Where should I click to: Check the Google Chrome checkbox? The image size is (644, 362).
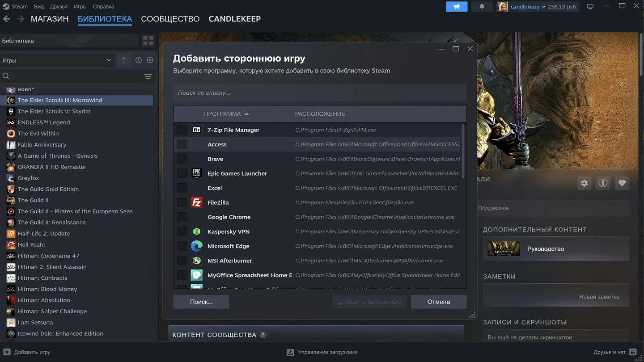[182, 217]
